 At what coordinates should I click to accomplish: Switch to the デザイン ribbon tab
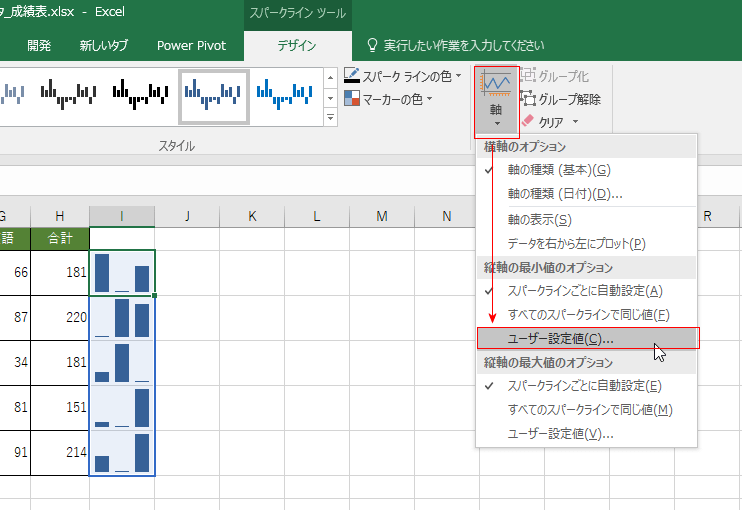point(296,45)
